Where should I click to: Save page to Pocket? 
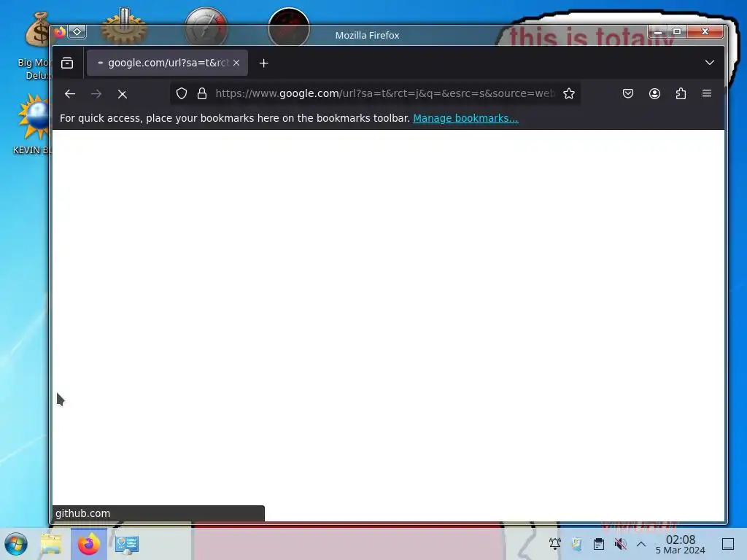[628, 93]
